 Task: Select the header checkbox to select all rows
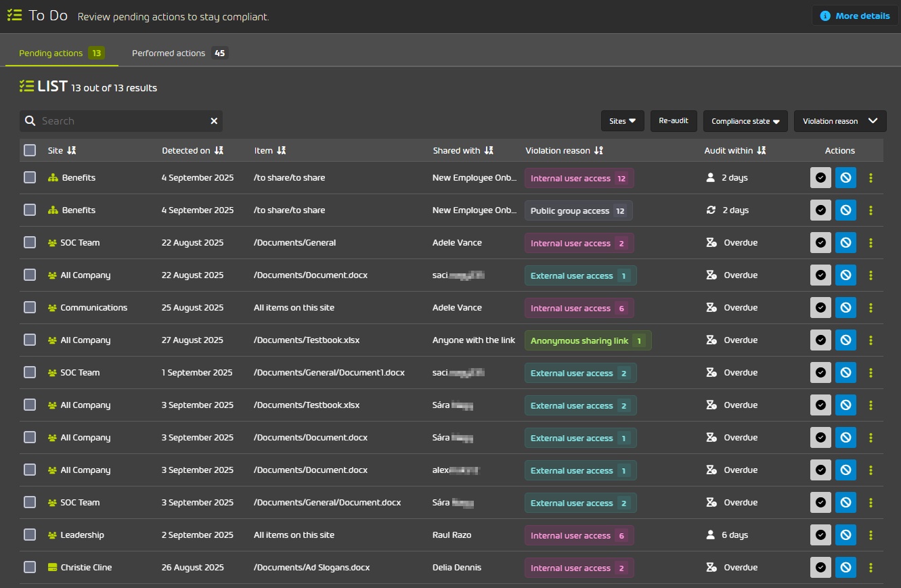tap(30, 150)
